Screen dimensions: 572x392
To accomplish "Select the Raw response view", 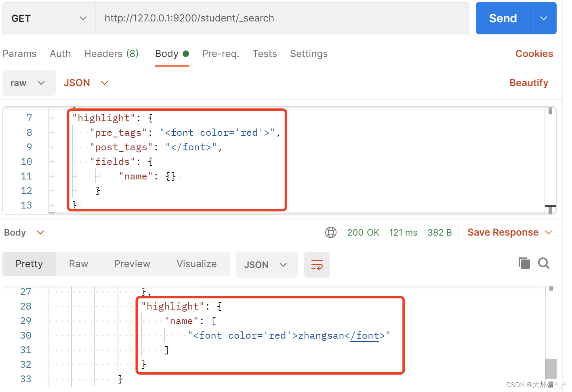I will 78,264.
